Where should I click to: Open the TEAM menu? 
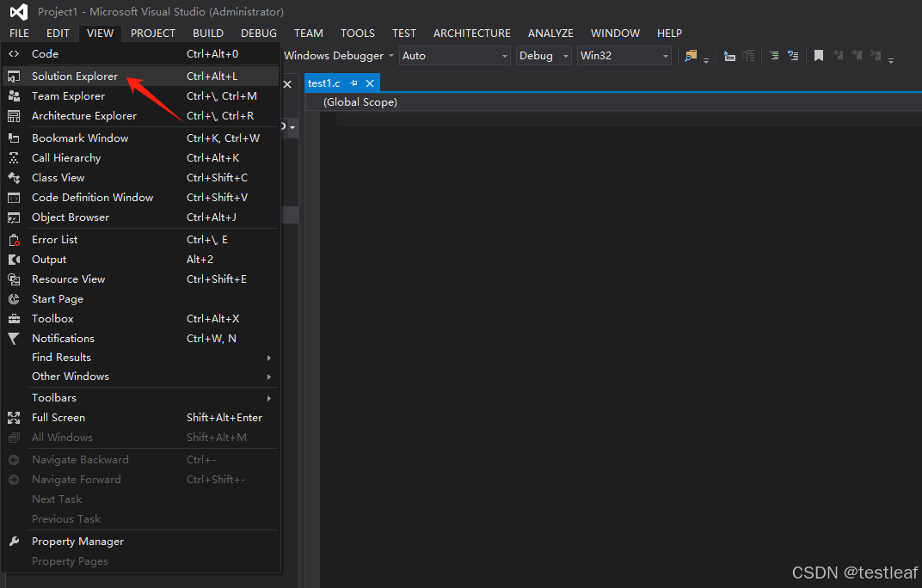309,34
